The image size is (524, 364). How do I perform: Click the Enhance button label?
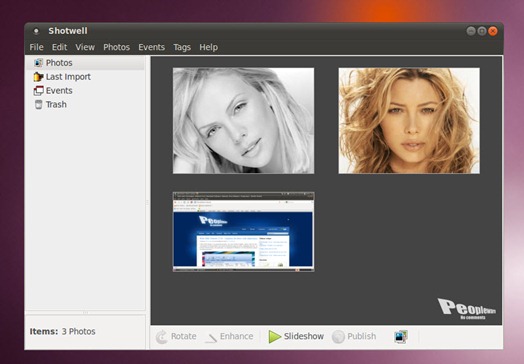click(x=236, y=336)
